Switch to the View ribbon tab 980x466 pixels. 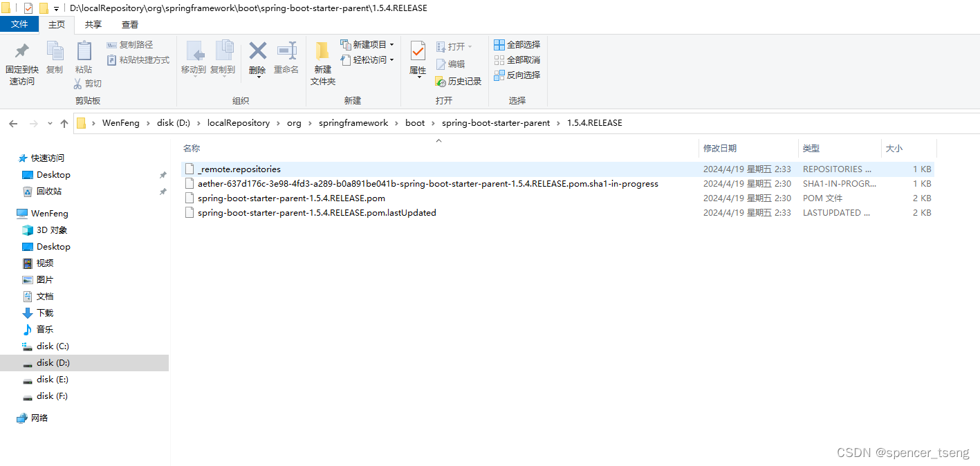click(x=130, y=24)
